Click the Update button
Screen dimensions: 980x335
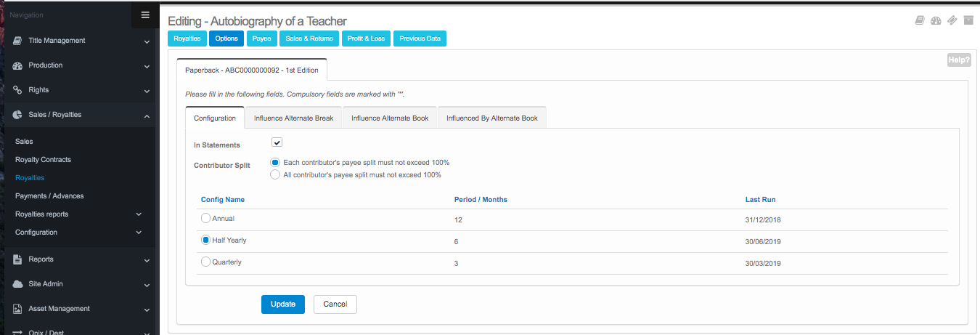(x=282, y=304)
